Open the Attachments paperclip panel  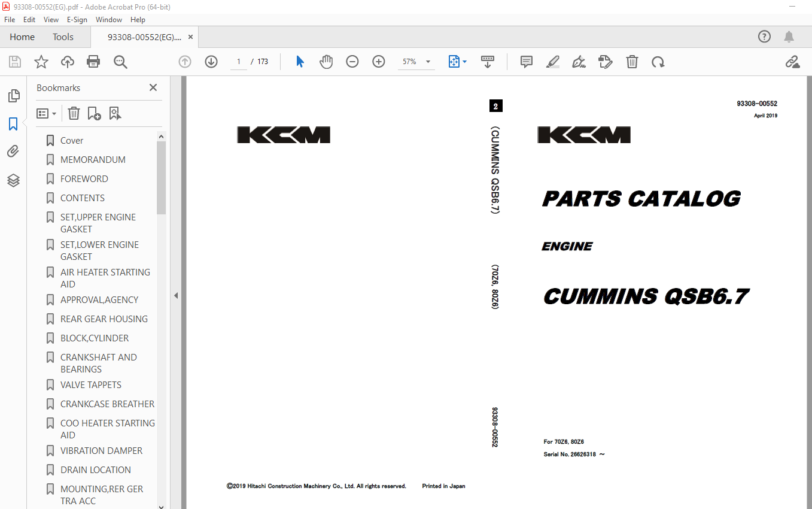tap(13, 152)
